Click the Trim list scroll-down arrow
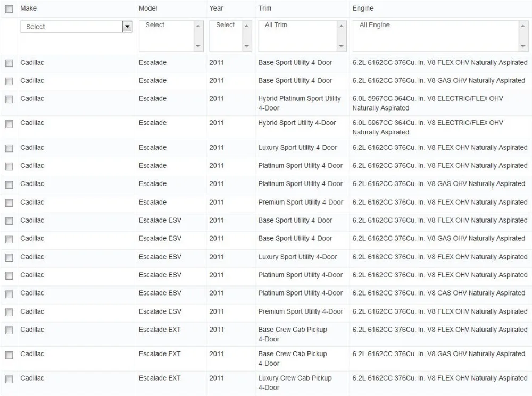The height and width of the screenshot is (396, 532). tap(342, 46)
